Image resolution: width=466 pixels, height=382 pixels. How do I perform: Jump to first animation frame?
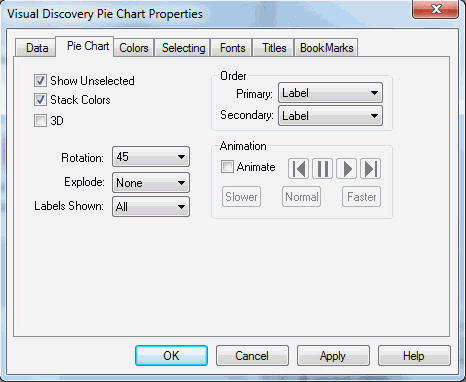[298, 169]
